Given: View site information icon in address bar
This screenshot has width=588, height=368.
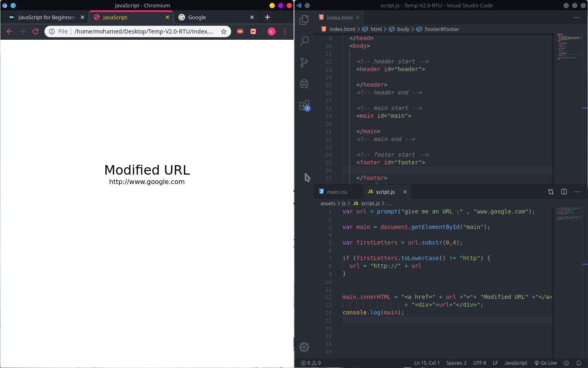Looking at the screenshot, I should click(x=52, y=31).
